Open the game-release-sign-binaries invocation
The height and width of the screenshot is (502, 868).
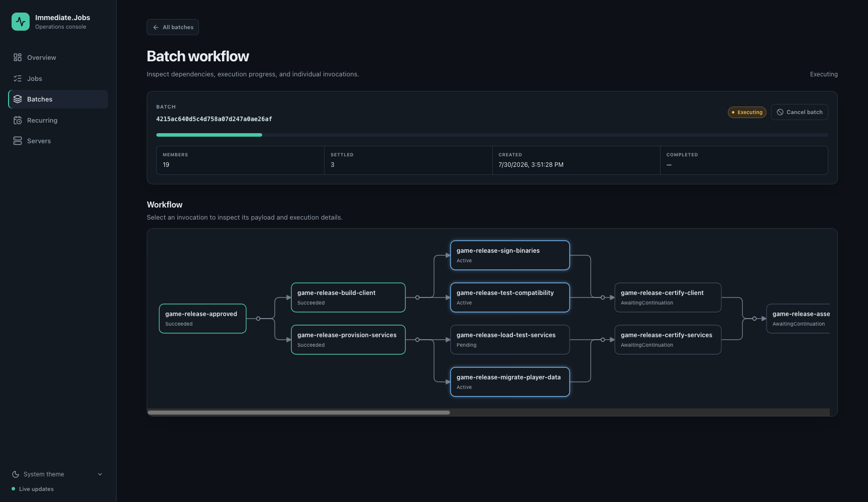[510, 255]
